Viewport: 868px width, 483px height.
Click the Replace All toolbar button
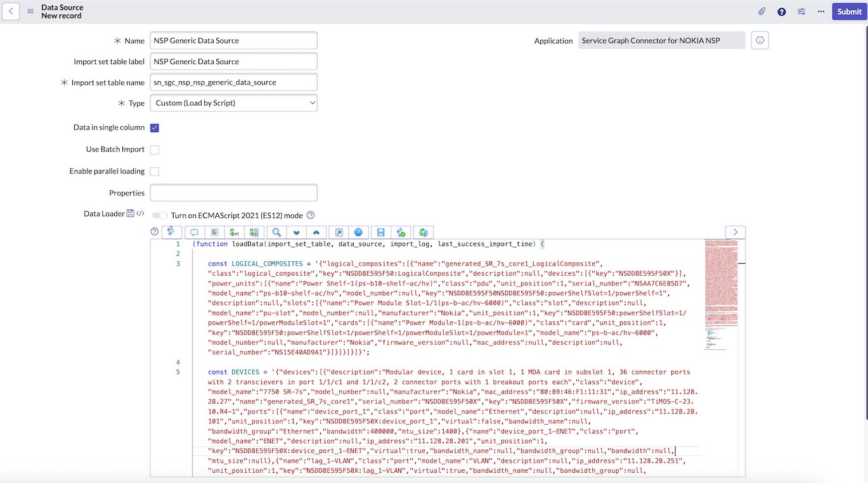pyautogui.click(x=254, y=233)
